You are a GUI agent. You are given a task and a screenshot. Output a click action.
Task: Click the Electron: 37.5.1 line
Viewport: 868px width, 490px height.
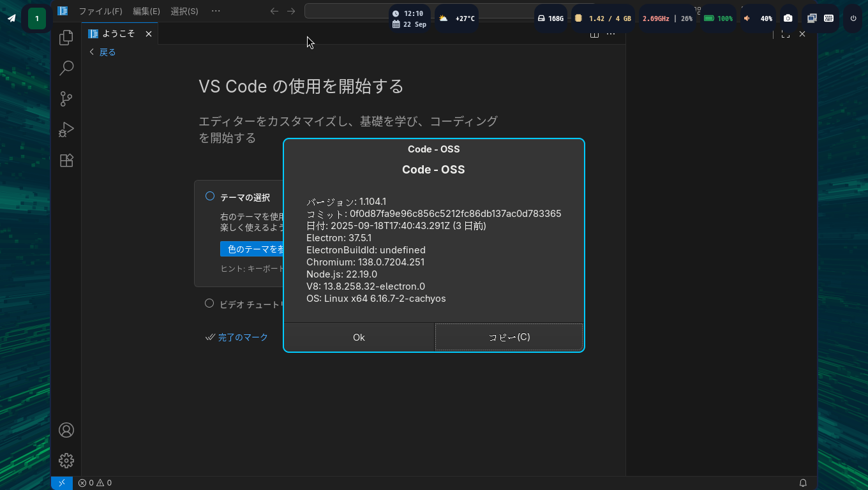[339, 238]
